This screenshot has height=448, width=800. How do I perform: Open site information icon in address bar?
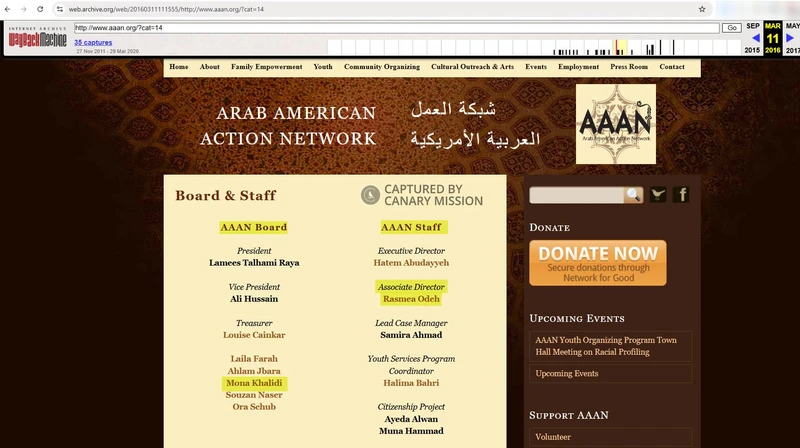[60, 9]
